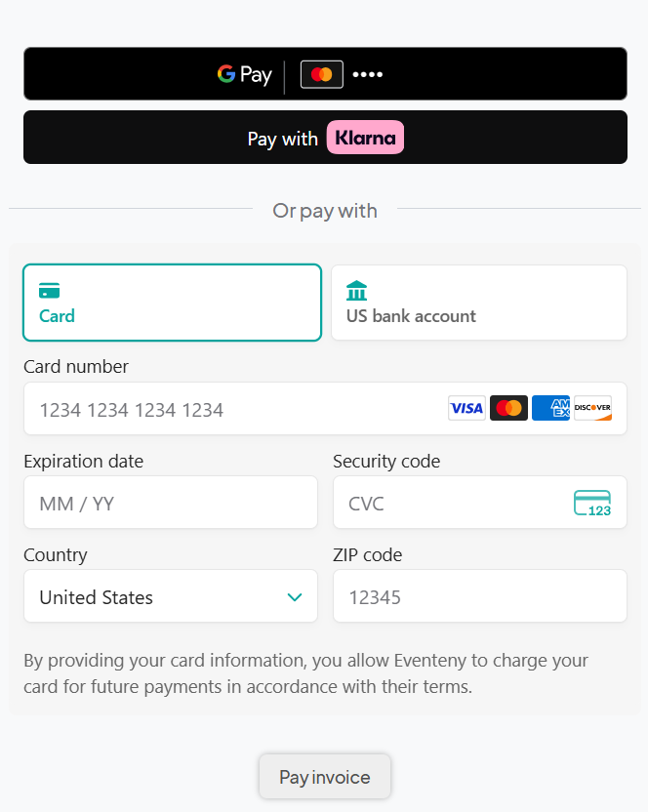Click the Discover card logo
Viewport: 648px width, 812px height.
pyautogui.click(x=592, y=408)
